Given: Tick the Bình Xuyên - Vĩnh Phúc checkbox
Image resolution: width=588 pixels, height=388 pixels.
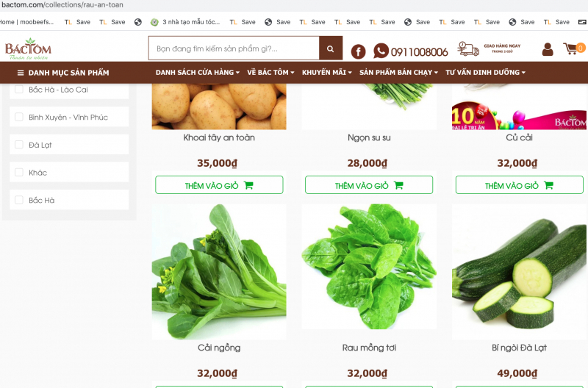Looking at the screenshot, I should pos(19,117).
